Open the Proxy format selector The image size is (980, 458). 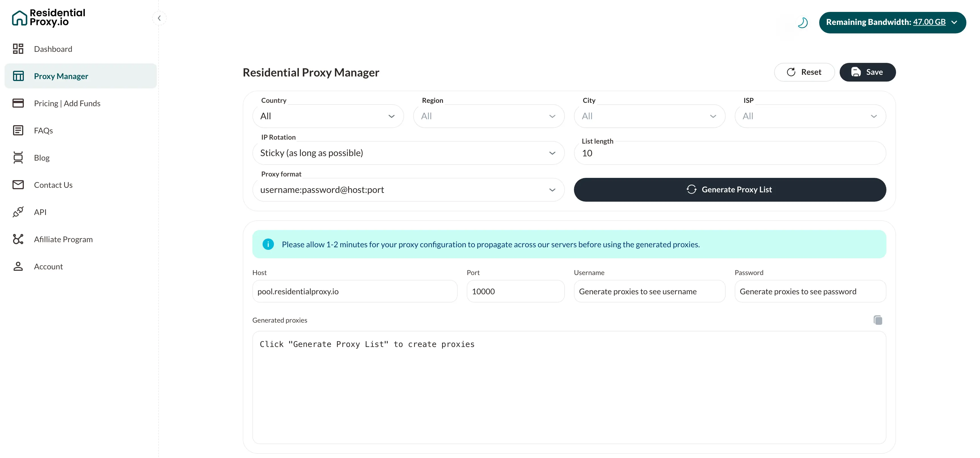408,190
